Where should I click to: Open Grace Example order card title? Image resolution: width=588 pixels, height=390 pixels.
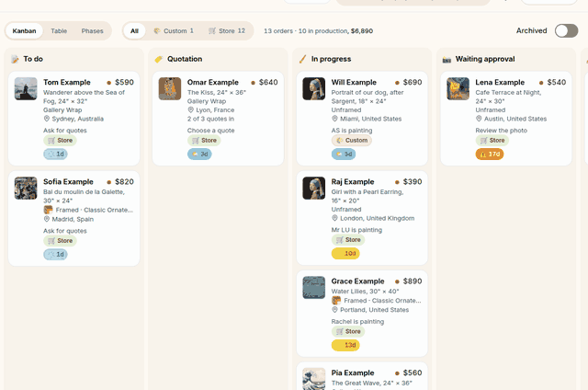coord(357,281)
